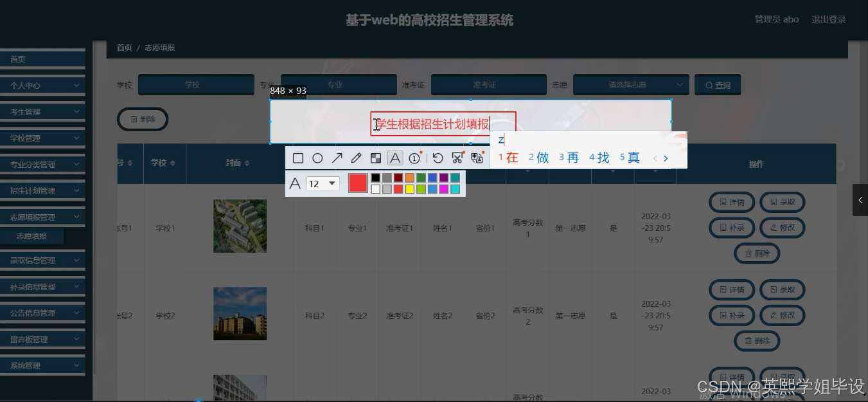The image size is (868, 402).
Task: Pick the white color swatch
Action: pyautogui.click(x=376, y=189)
